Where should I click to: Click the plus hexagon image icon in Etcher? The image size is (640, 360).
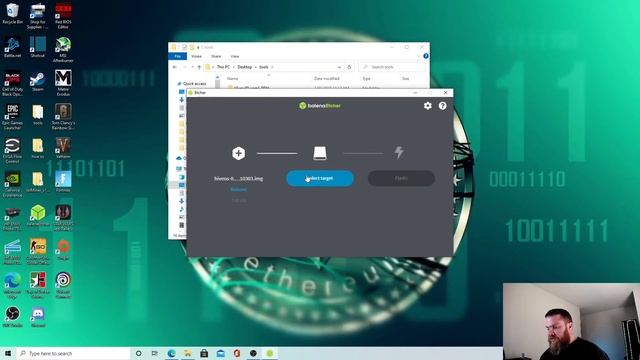[238, 153]
